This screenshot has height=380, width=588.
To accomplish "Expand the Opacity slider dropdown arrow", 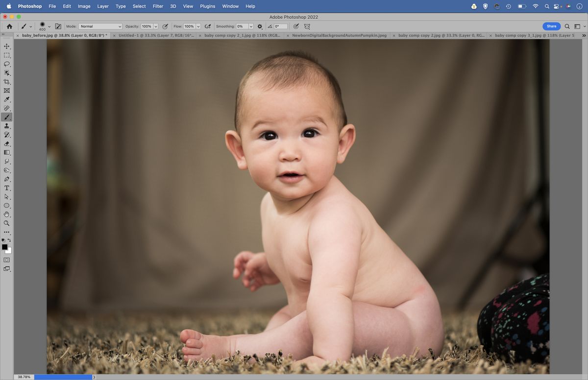I will [156, 26].
